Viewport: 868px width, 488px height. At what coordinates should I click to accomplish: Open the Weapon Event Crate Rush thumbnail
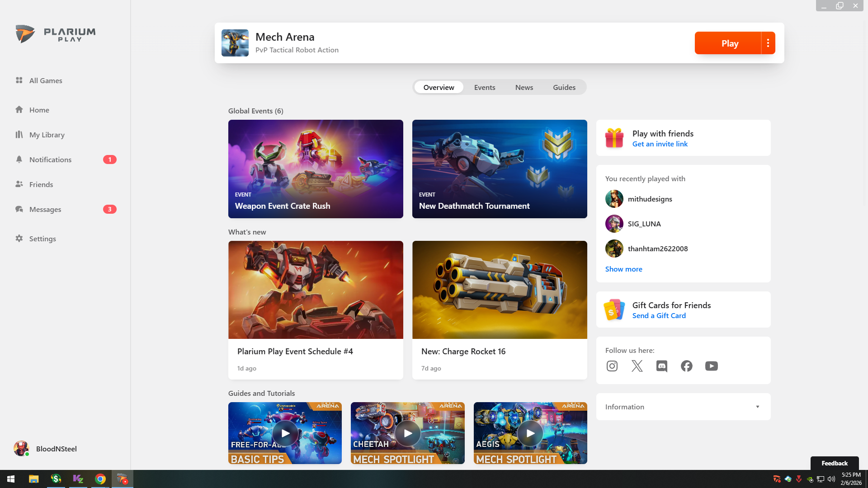point(316,169)
